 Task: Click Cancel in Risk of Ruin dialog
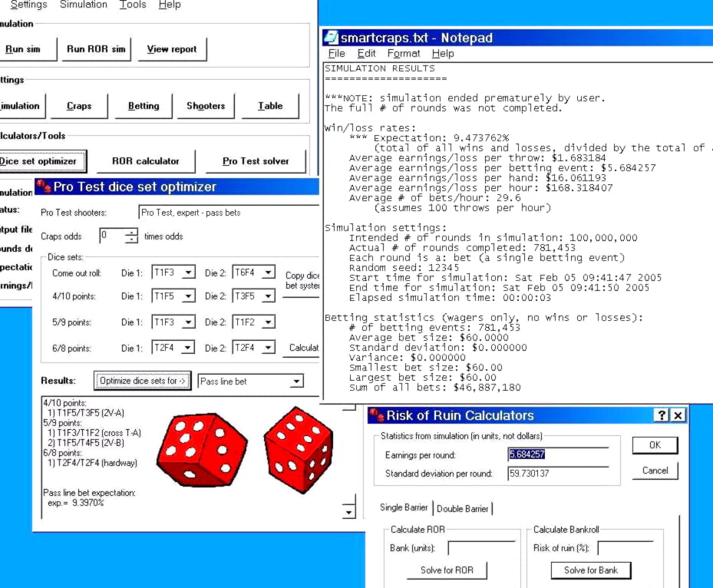(655, 471)
